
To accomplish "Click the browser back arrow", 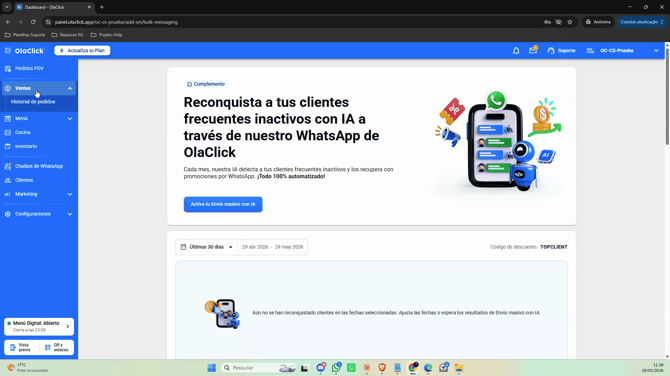I will 8,22.
